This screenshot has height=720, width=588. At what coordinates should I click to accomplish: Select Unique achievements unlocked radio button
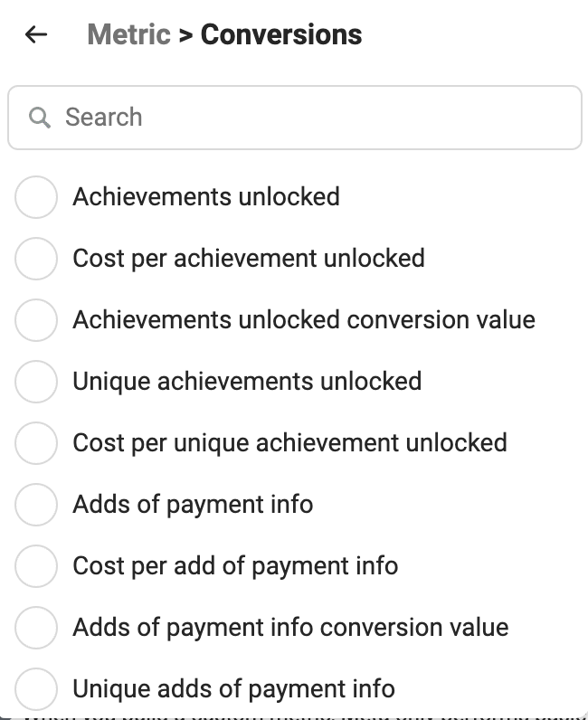pyautogui.click(x=36, y=382)
